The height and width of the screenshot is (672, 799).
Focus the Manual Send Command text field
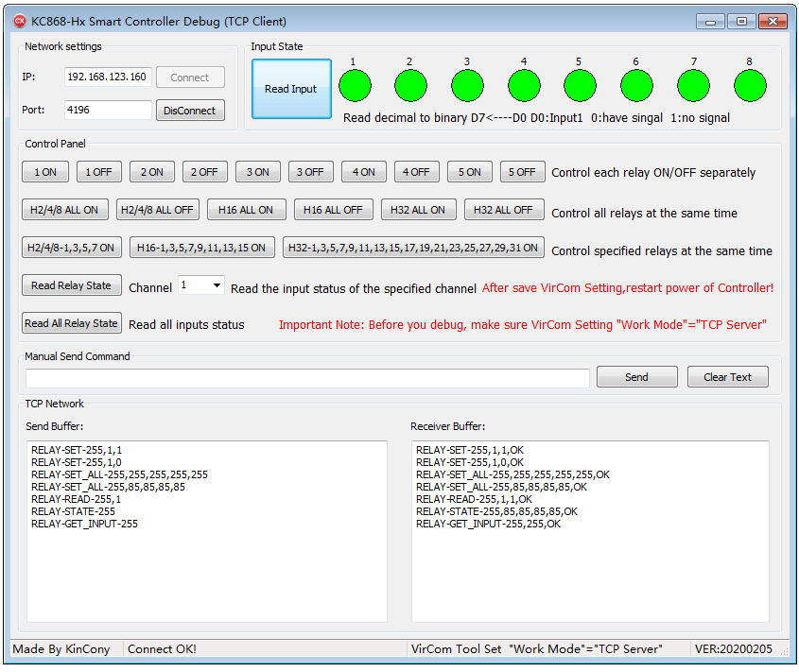click(x=307, y=378)
